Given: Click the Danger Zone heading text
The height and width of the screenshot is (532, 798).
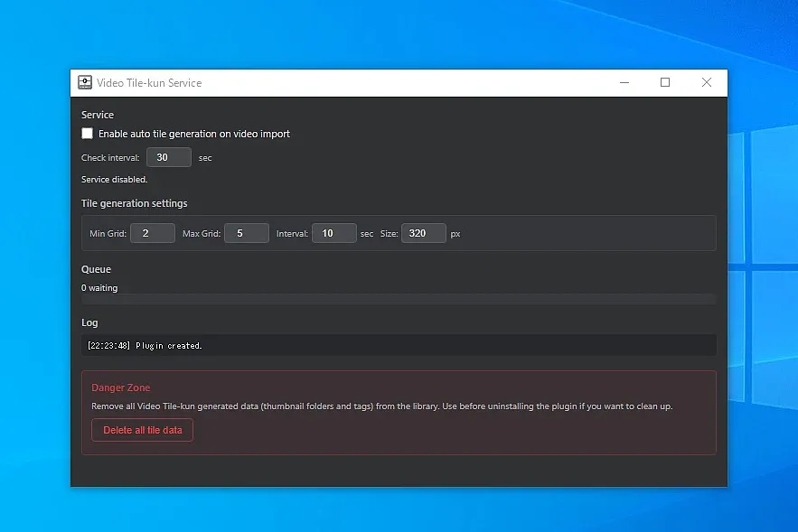Looking at the screenshot, I should [120, 387].
